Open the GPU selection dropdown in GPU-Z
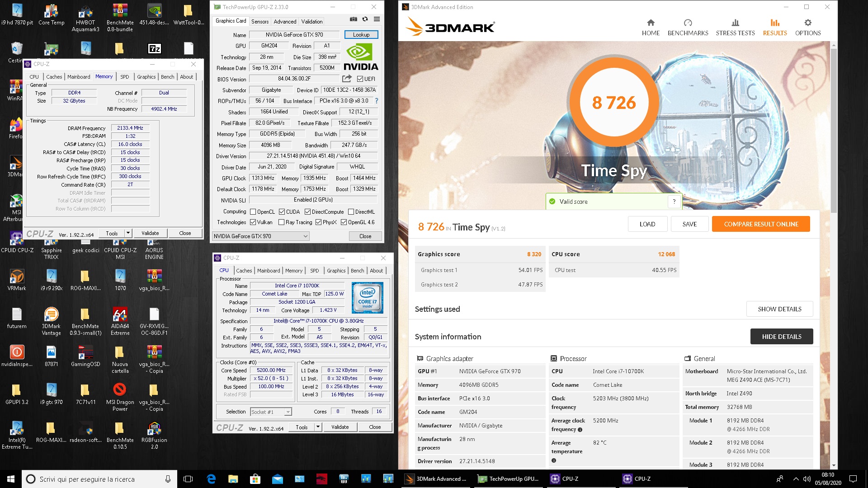The width and height of the screenshot is (868, 488). (x=261, y=236)
